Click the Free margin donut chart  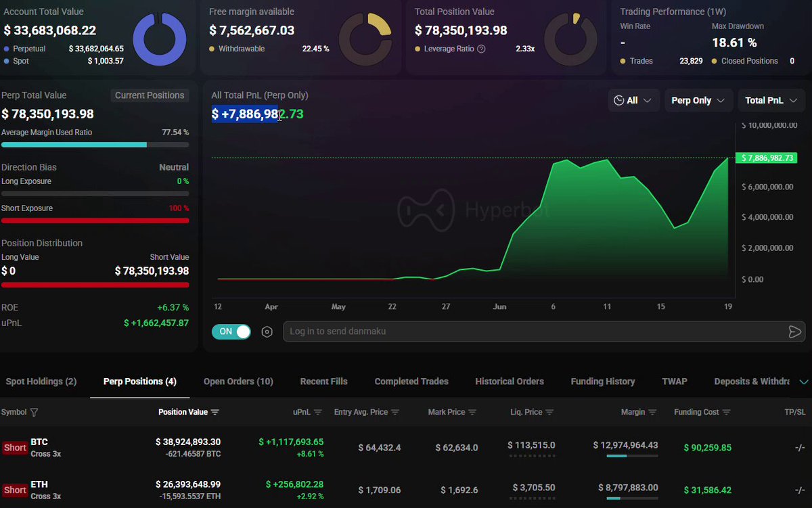pyautogui.click(x=365, y=39)
